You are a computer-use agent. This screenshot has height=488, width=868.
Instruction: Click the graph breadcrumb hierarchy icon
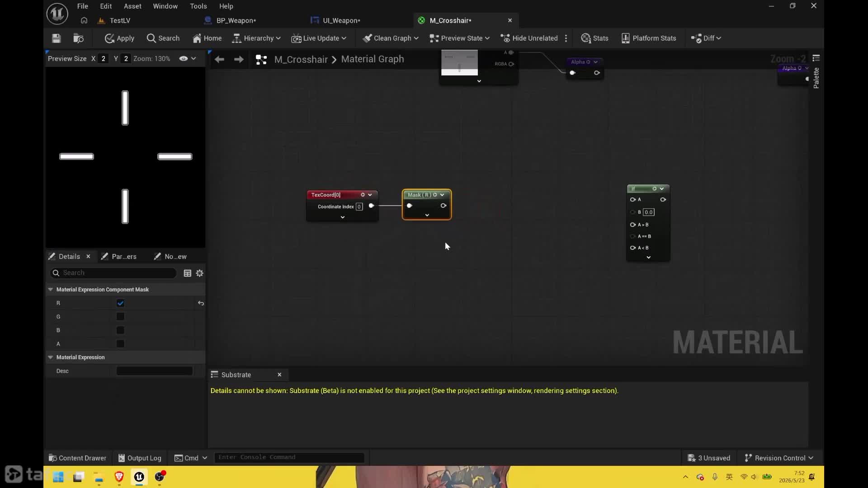(x=261, y=59)
